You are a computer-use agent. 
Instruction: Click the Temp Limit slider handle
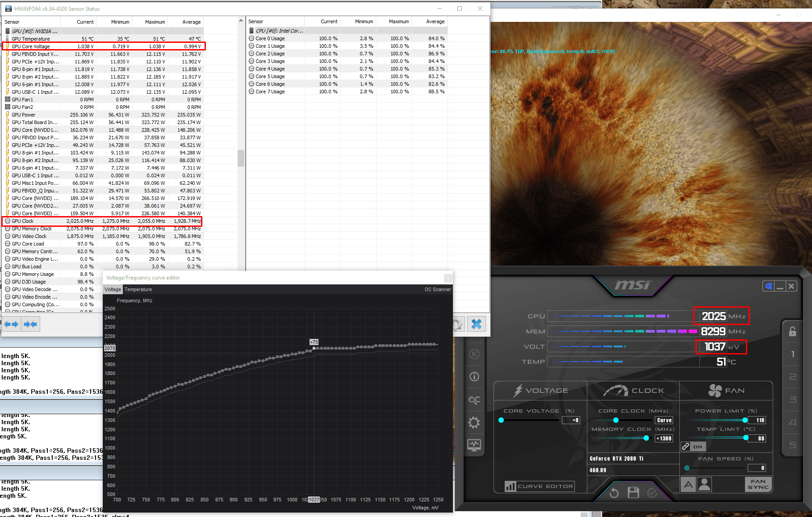point(746,438)
